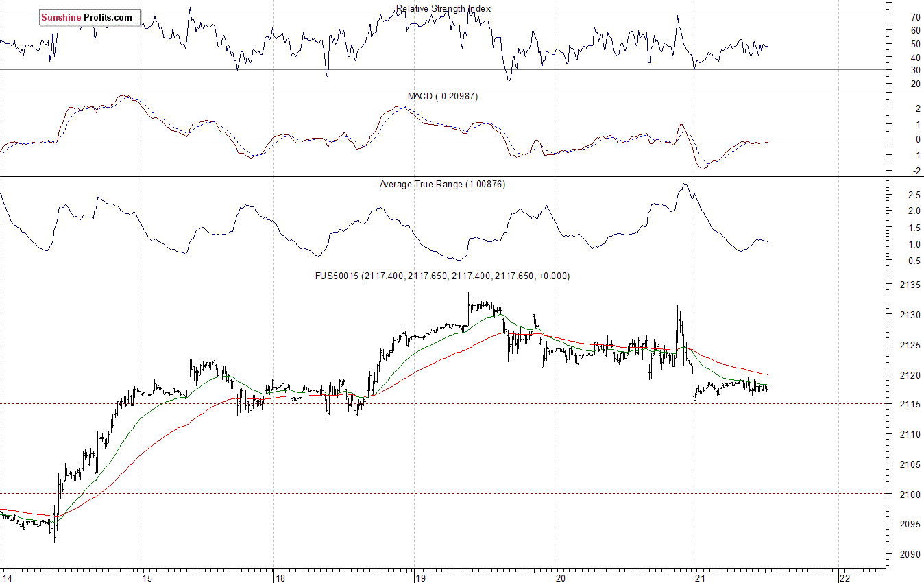
Task: Click date label 18 on time axis
Action: click(280, 578)
